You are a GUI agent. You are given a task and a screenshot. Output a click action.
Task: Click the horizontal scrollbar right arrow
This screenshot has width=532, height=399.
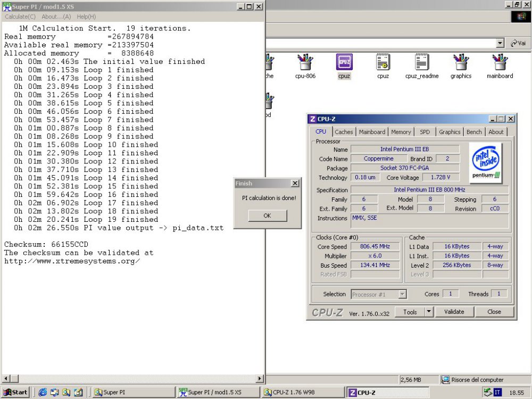(x=260, y=379)
